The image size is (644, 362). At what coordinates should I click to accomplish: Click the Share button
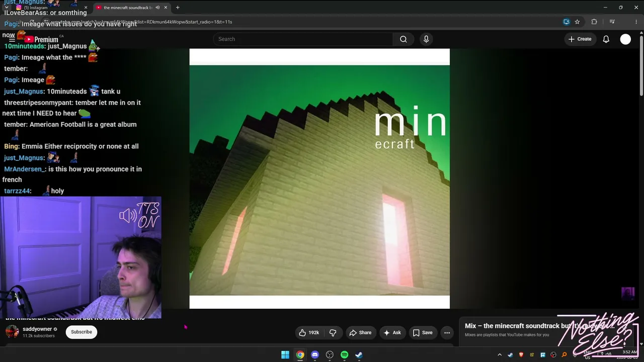(360, 332)
